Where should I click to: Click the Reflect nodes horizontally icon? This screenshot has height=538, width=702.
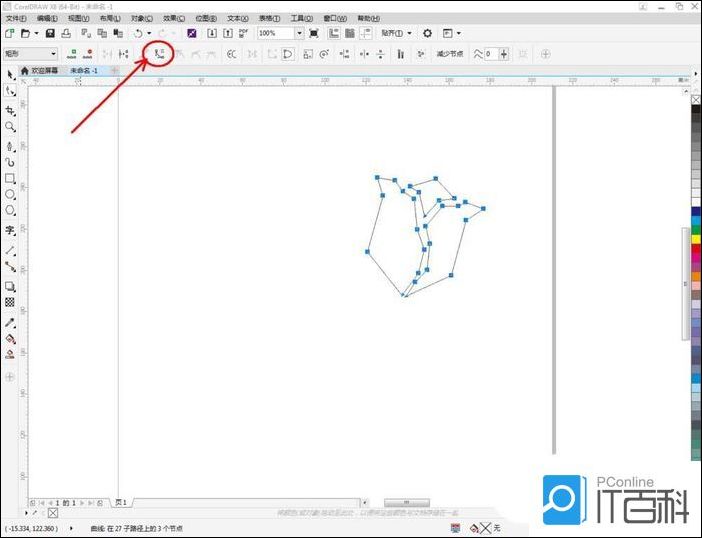tap(364, 54)
